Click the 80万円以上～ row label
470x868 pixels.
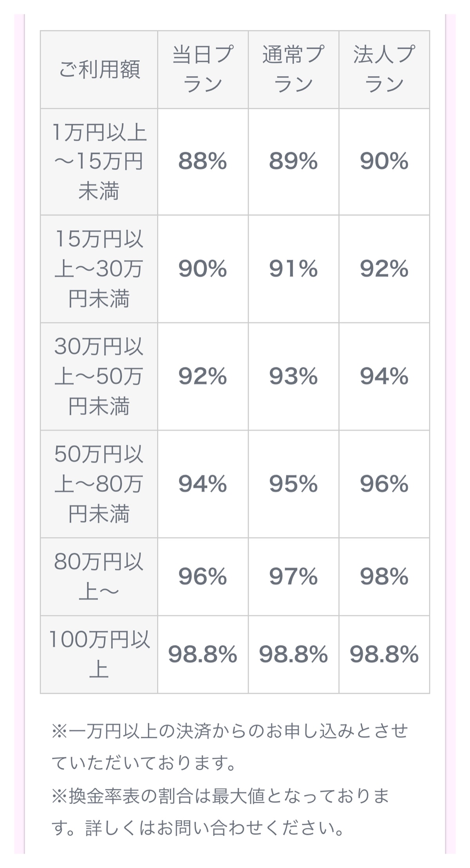pyautogui.click(x=99, y=577)
